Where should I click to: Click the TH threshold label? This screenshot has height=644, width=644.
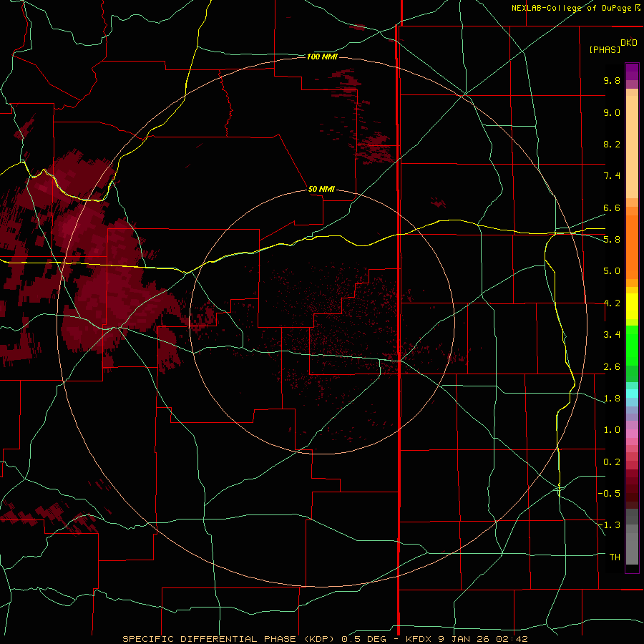tap(615, 557)
